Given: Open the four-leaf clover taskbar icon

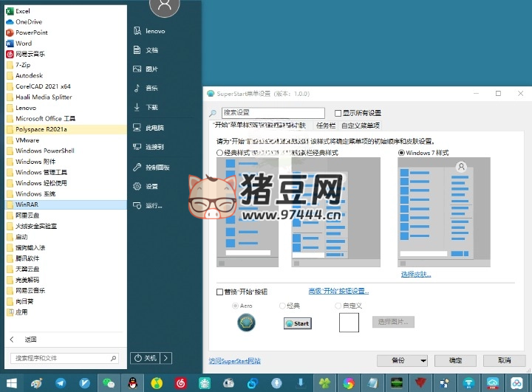Looking at the screenshot, I should tap(324, 383).
